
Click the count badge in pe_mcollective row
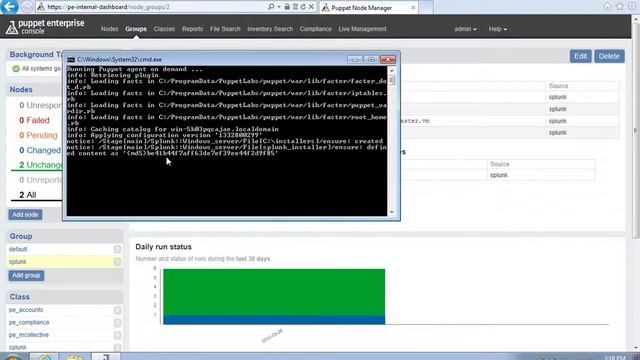tap(117, 335)
